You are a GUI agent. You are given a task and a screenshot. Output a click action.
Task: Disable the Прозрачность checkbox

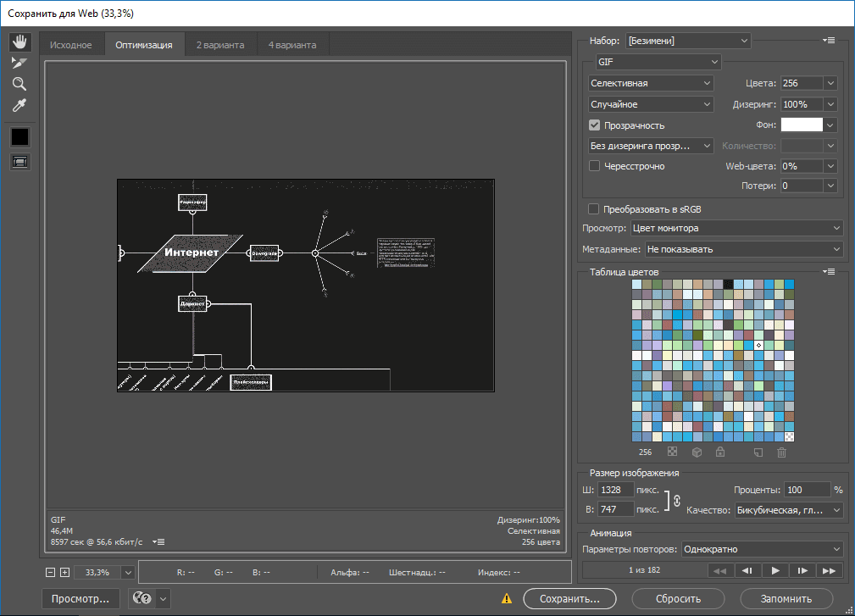point(594,125)
